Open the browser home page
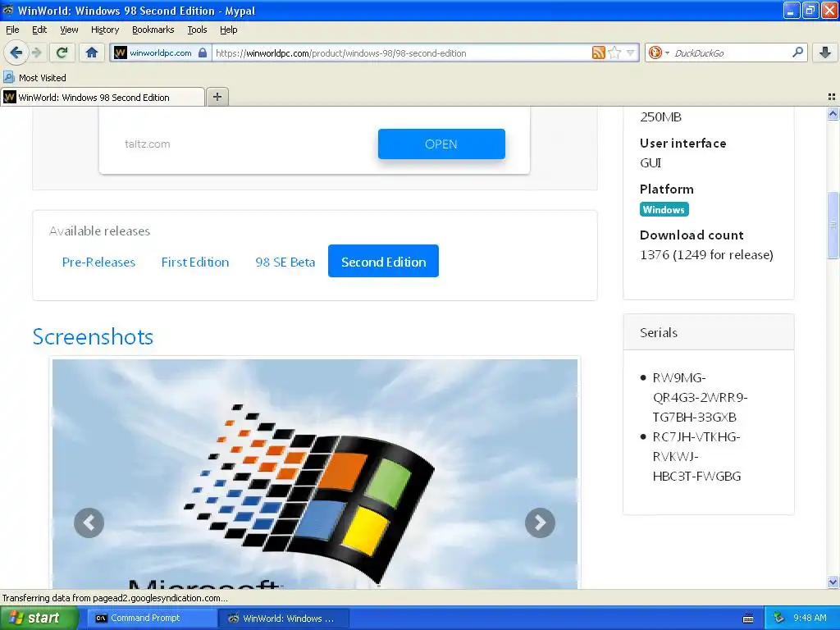The image size is (840, 630). tap(92, 52)
